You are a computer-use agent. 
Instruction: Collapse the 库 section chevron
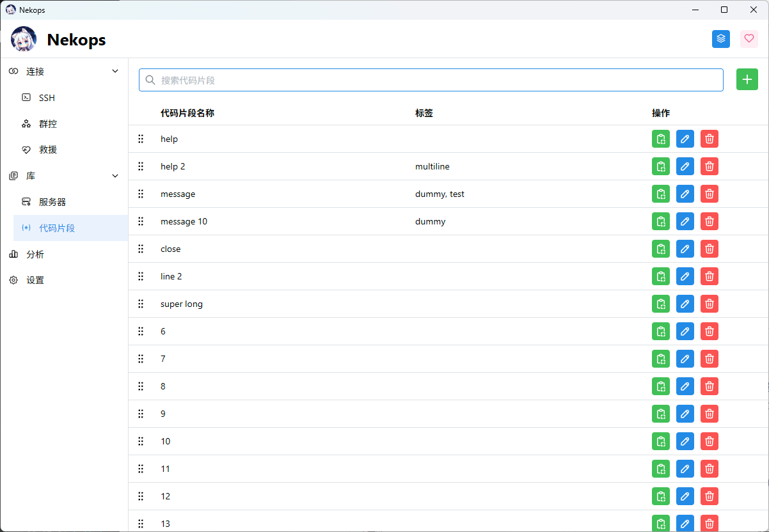[115, 176]
